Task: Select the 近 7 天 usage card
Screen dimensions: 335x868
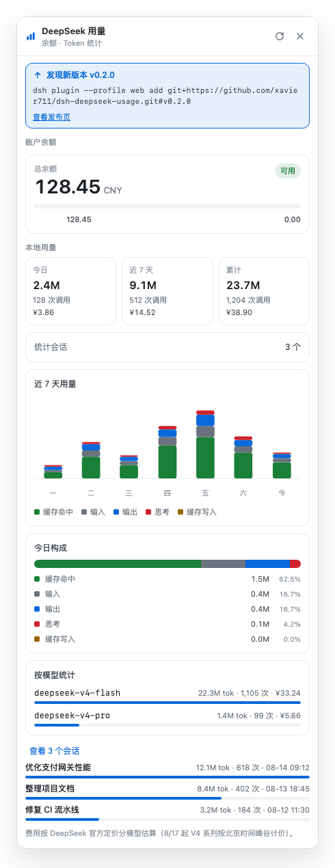Action: click(x=167, y=290)
